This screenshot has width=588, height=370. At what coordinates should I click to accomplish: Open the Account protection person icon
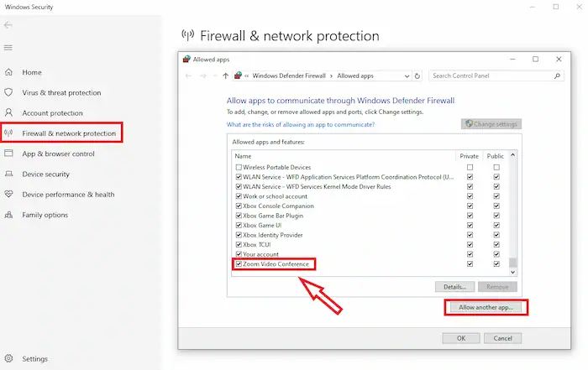click(x=8, y=112)
